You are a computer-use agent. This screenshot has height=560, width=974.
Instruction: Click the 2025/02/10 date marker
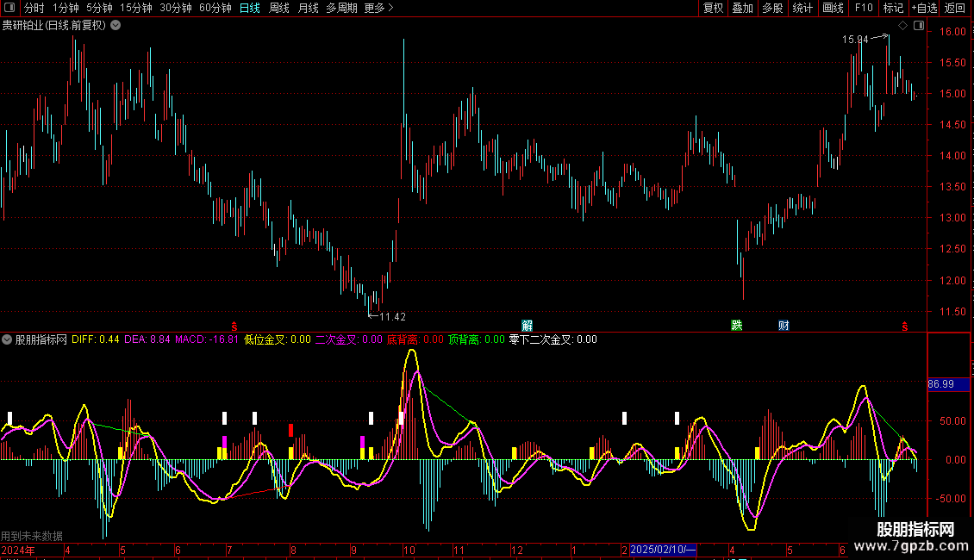[x=663, y=550]
